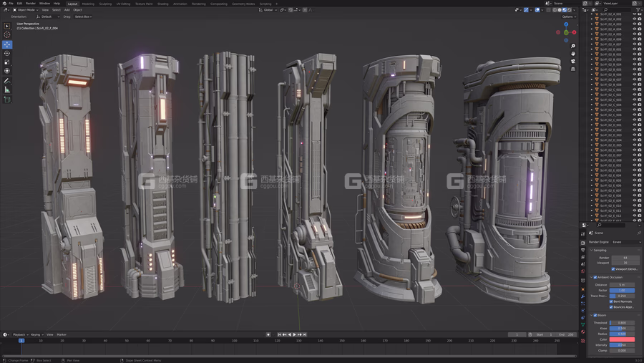This screenshot has width=644, height=363.
Task: Open the Drag Select Box dropdown
Action: [x=83, y=17]
